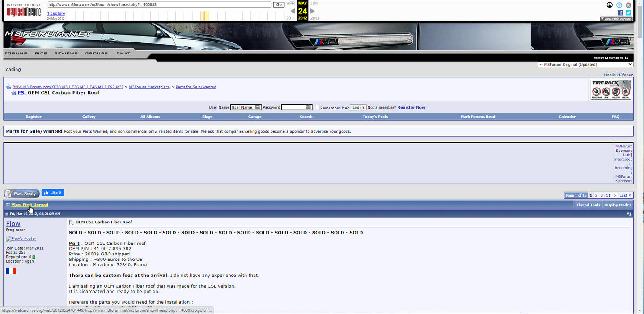This screenshot has width=644, height=314.
Task: Select Mark Forums Read in navigation bar
Action: (478, 117)
